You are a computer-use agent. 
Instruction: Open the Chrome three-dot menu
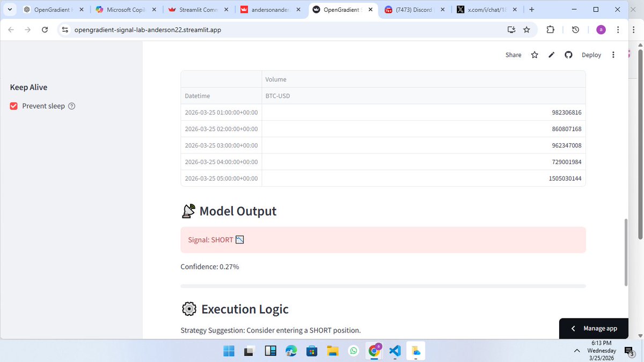[x=619, y=30]
